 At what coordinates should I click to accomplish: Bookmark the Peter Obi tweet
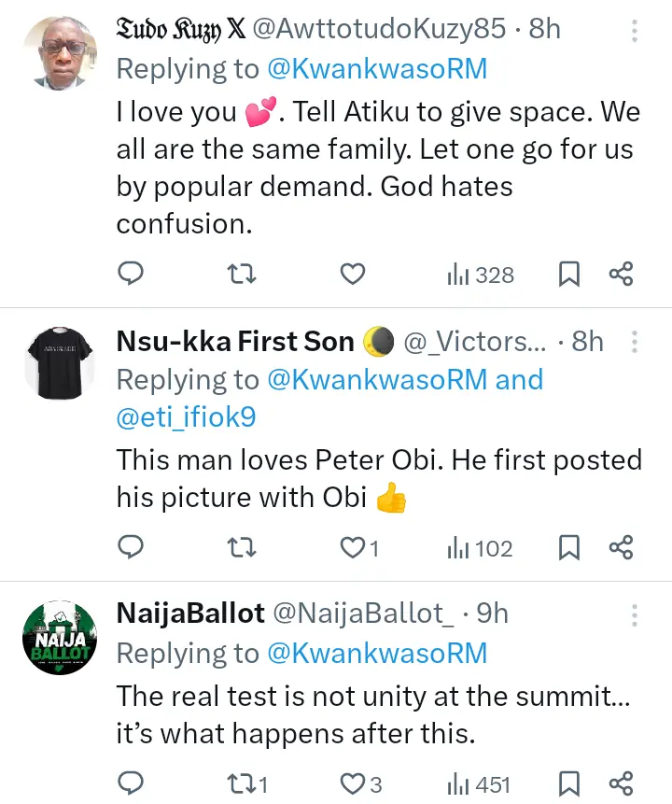click(569, 547)
